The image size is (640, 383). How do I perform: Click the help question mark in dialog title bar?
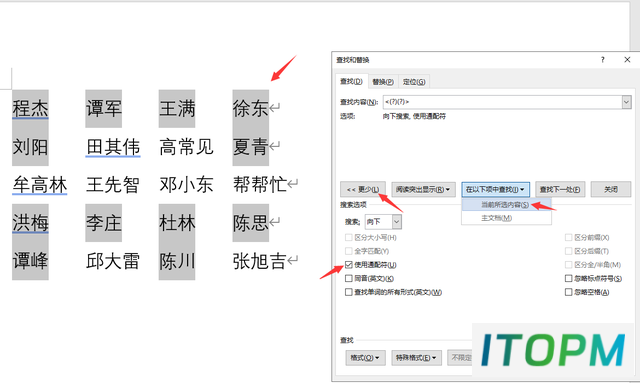[602, 60]
